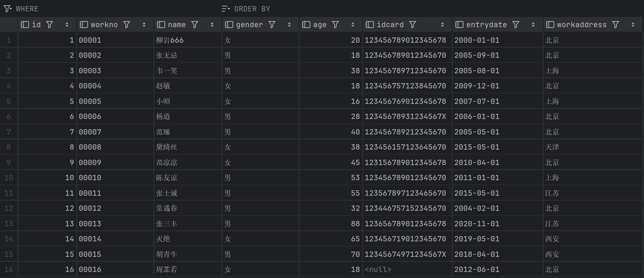The image size is (644, 278).
Task: Click the filter icon in entrydate column
Action: [x=516, y=25]
